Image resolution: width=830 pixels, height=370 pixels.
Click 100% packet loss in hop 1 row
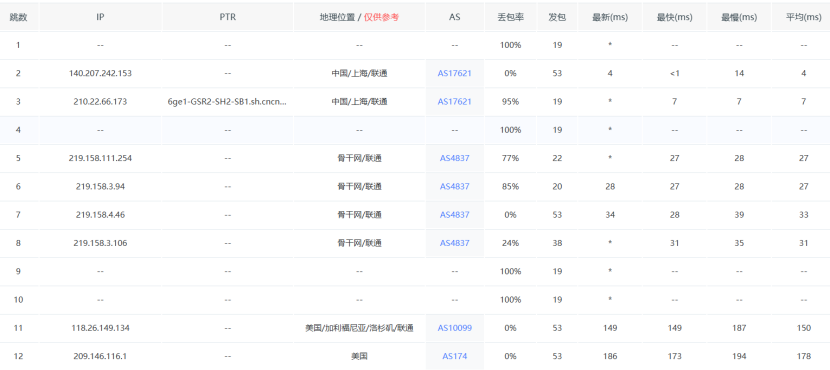tap(510, 46)
